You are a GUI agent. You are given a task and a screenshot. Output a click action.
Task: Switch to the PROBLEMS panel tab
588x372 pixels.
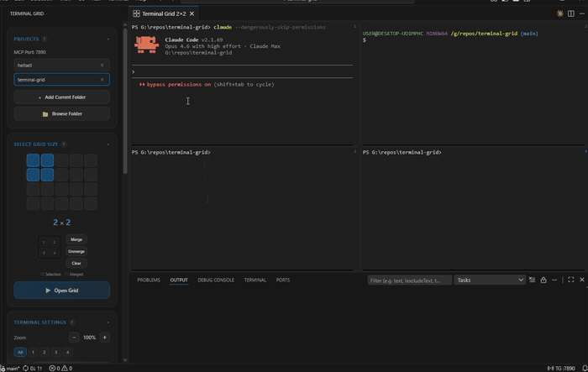(149, 280)
